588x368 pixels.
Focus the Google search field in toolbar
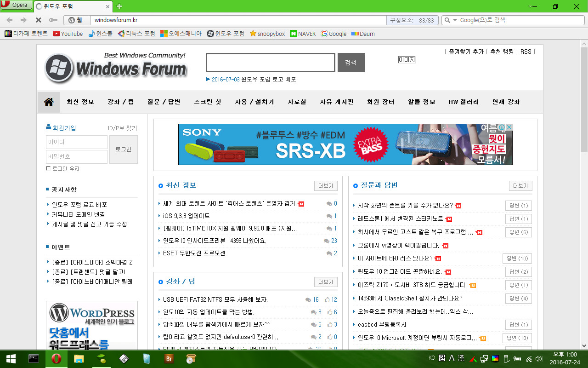[520, 20]
